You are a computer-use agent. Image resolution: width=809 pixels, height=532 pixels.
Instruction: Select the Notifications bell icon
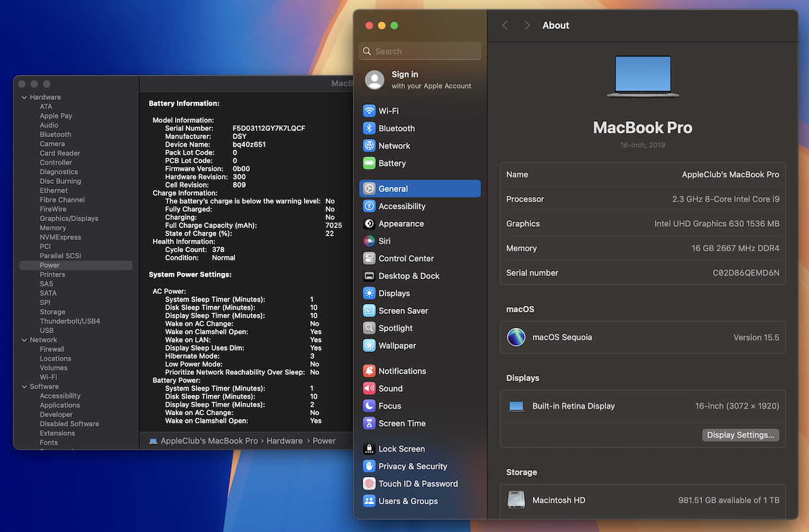pyautogui.click(x=369, y=371)
